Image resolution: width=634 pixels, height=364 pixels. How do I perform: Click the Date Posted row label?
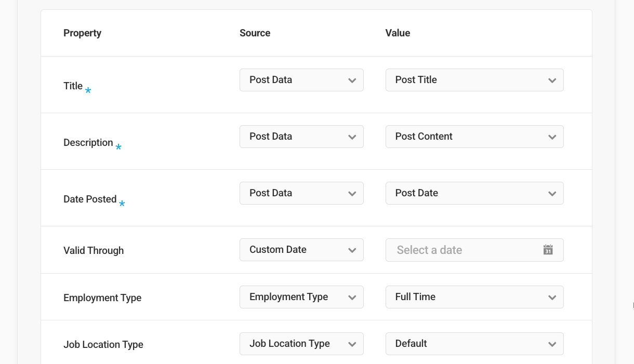coord(89,199)
